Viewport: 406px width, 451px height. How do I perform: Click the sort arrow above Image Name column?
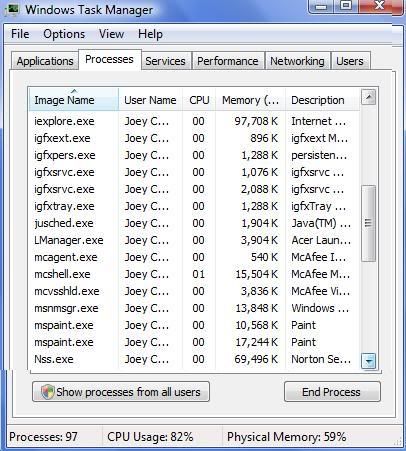pos(74,91)
